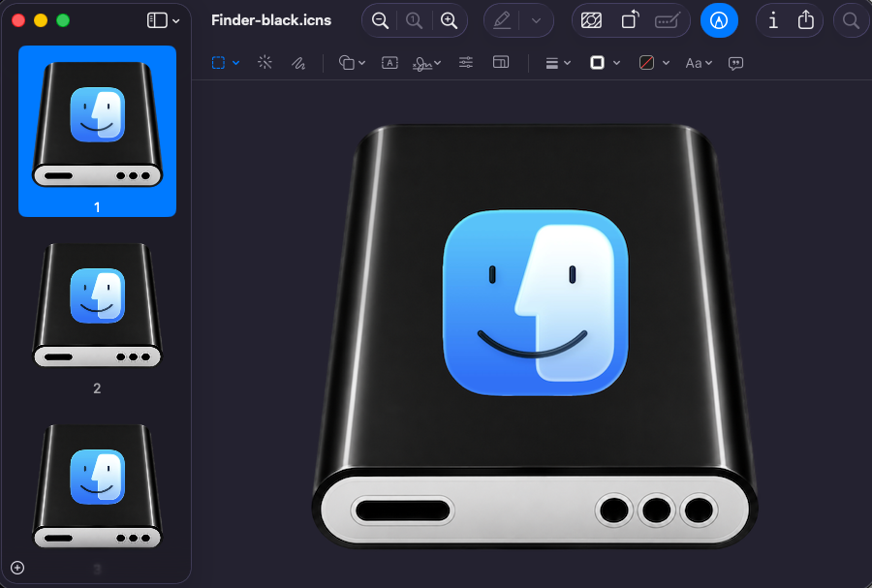
Task: Expand the Shapes dropdown chevron
Action: coord(362,63)
